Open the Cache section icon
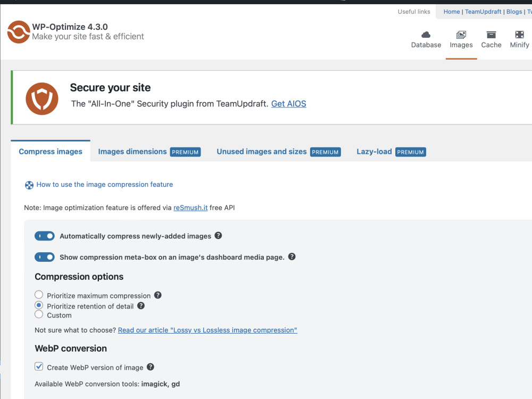The height and width of the screenshot is (399, 532). tap(491, 35)
